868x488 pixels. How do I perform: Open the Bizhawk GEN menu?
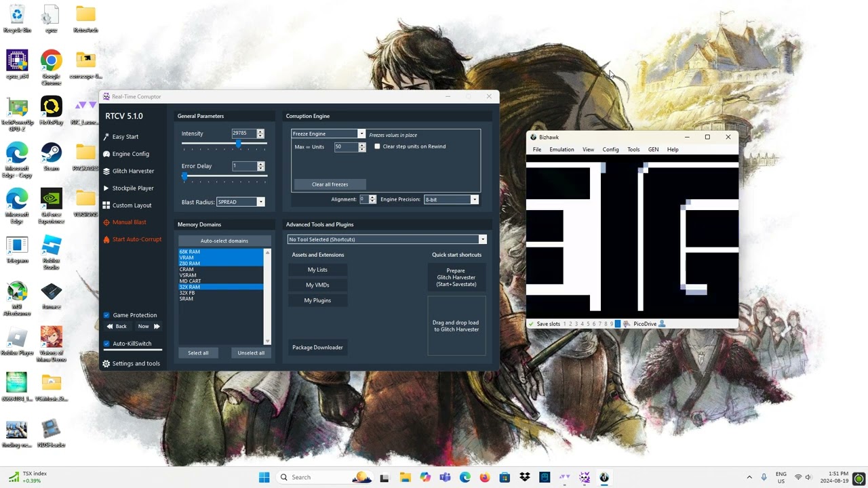(653, 150)
